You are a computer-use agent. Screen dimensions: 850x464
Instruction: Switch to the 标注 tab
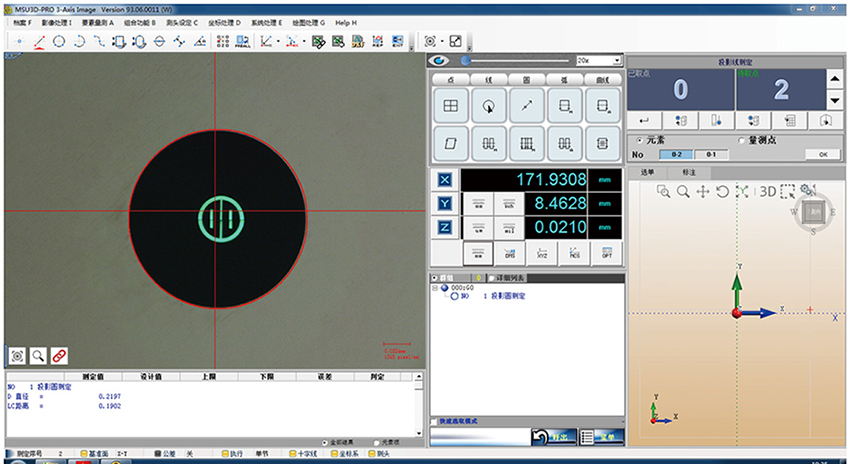(688, 172)
